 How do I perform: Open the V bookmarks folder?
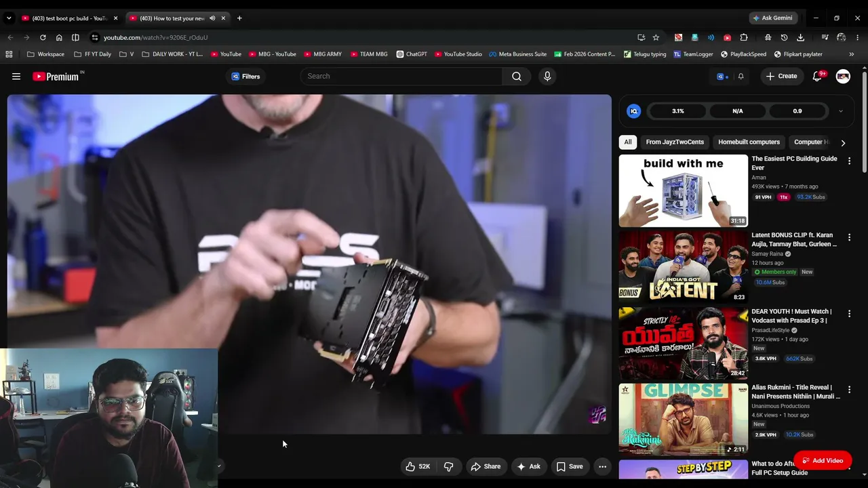(126, 54)
